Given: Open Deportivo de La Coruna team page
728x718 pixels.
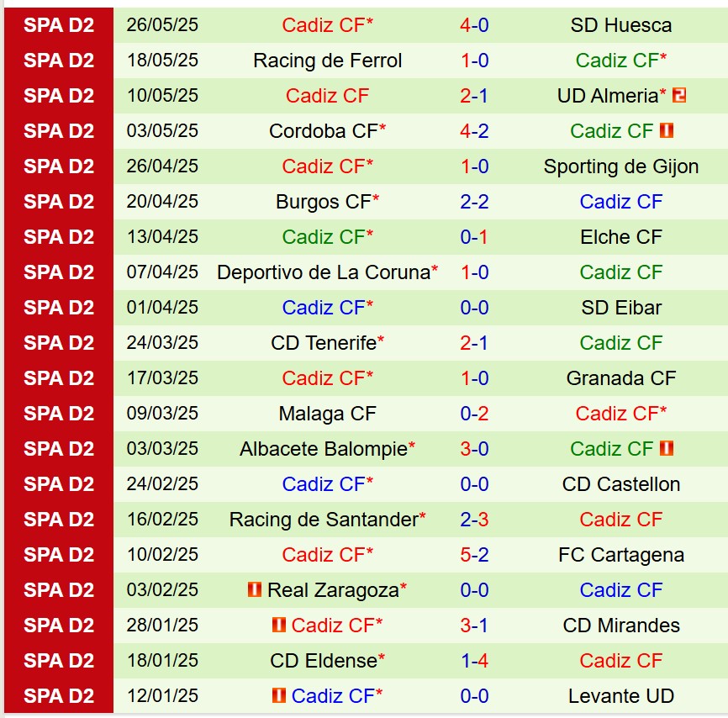Looking at the screenshot, I should tap(324, 272).
